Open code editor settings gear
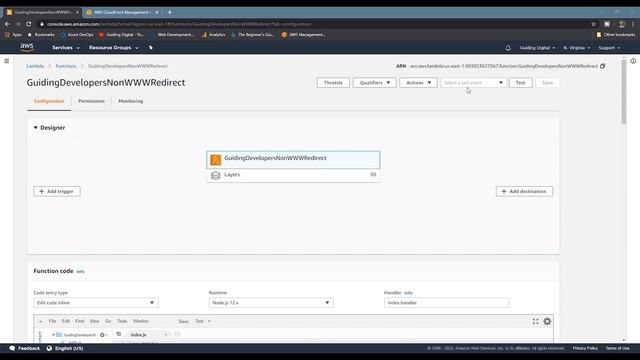The height and width of the screenshot is (360, 640). [547, 322]
